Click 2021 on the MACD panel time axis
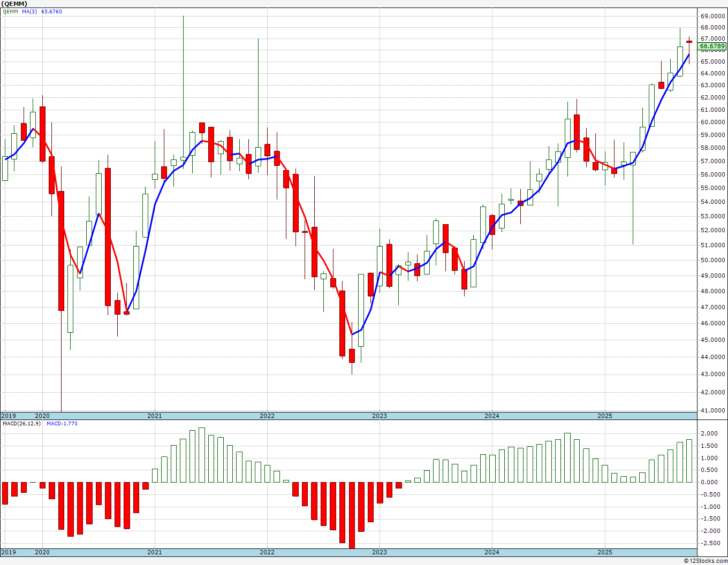The image size is (728, 565). 155,552
